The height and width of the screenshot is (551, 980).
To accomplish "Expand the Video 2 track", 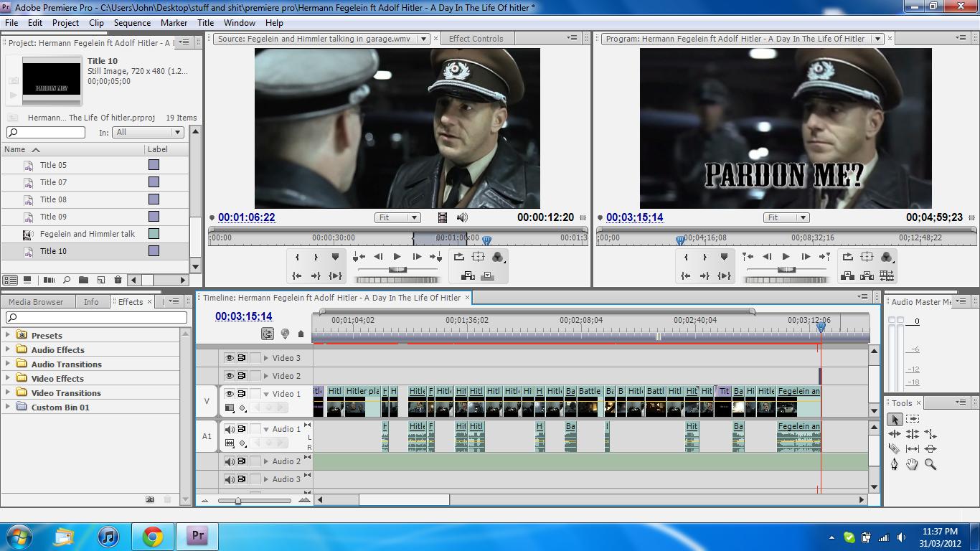I will pyautogui.click(x=266, y=376).
